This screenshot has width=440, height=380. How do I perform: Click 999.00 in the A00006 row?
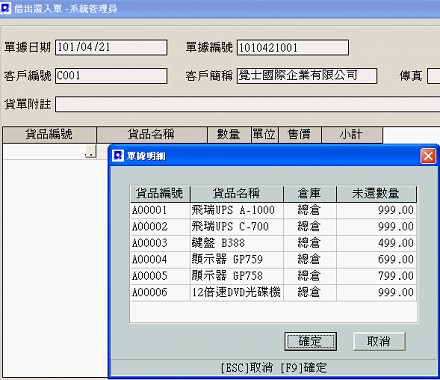point(377,293)
